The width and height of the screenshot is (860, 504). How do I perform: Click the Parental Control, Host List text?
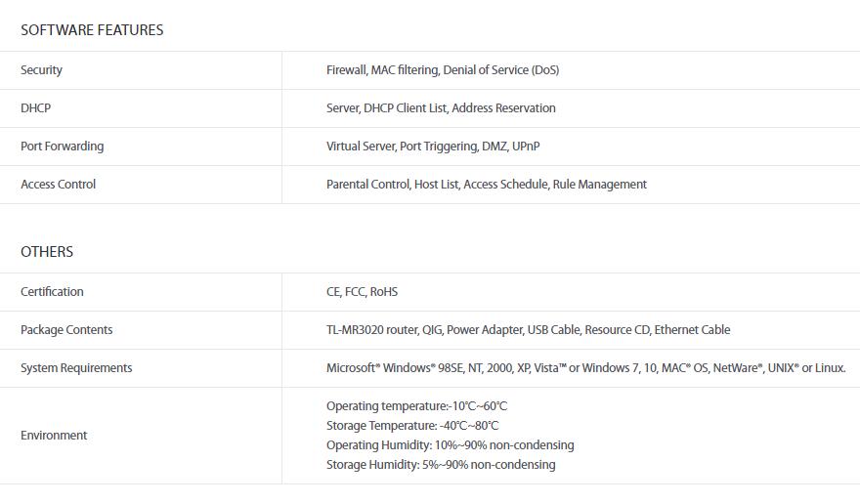pyautogui.click(x=486, y=185)
